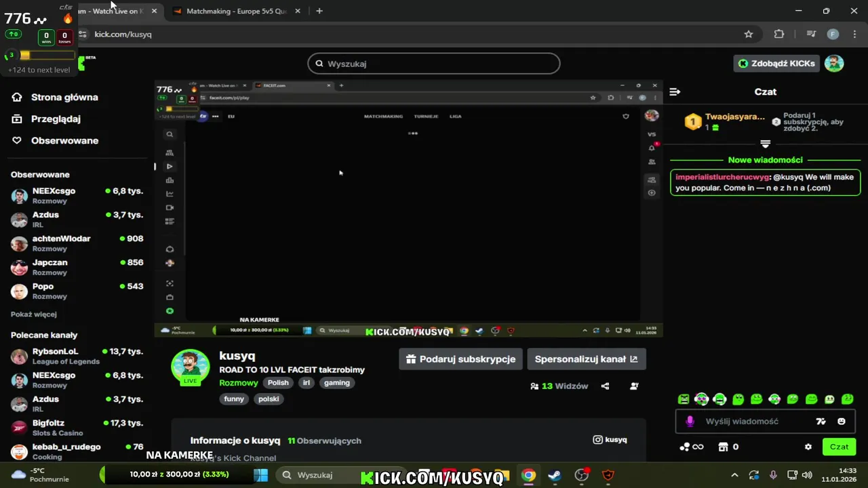Open Strona główna in Kick sidebar
Screen dimensions: 868x488
[64, 97]
